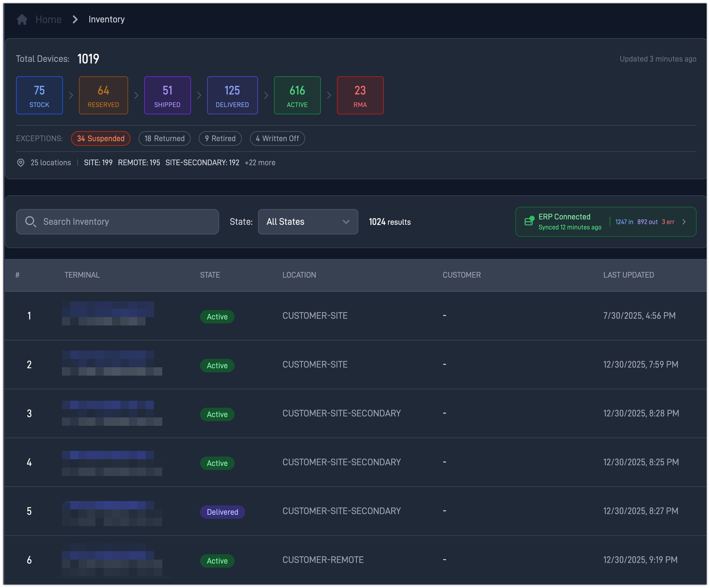Click the 18 Returned exception chip

click(x=164, y=138)
